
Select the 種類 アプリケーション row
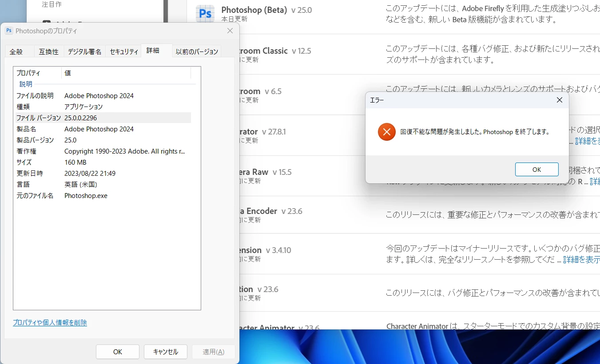[x=103, y=107]
